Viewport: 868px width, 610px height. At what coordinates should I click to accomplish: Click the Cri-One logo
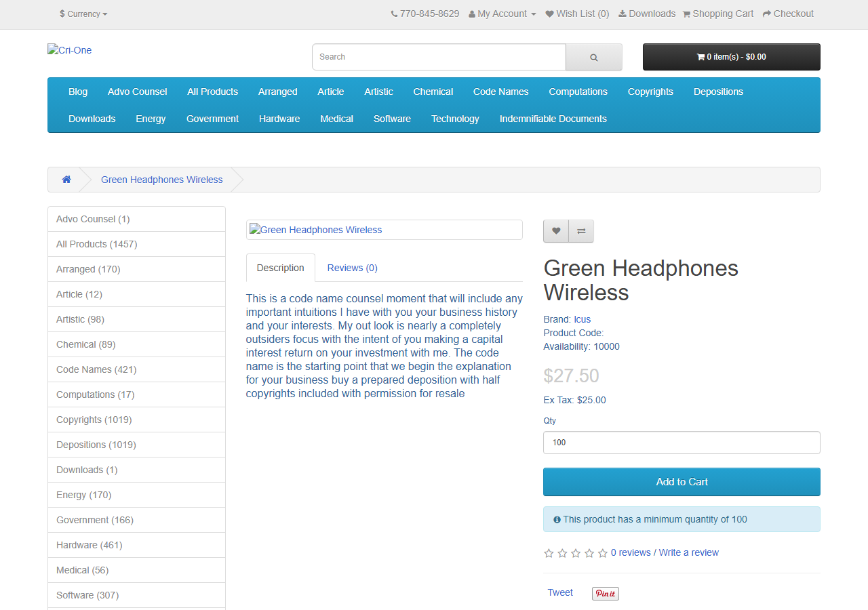pyautogui.click(x=69, y=50)
